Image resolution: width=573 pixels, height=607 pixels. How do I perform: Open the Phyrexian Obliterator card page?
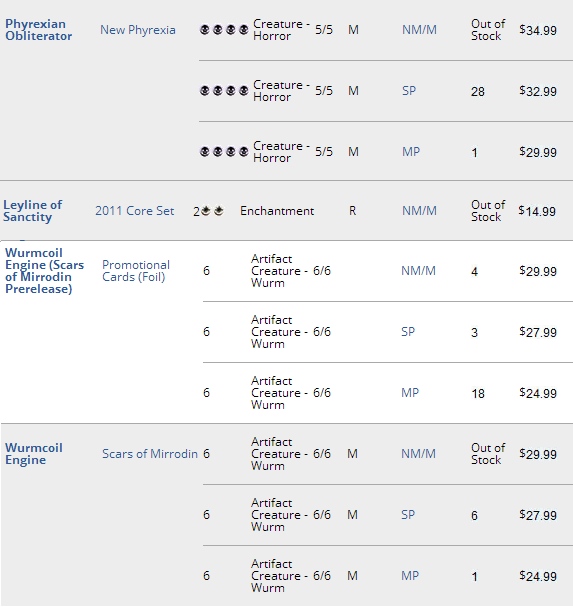[x=38, y=30]
